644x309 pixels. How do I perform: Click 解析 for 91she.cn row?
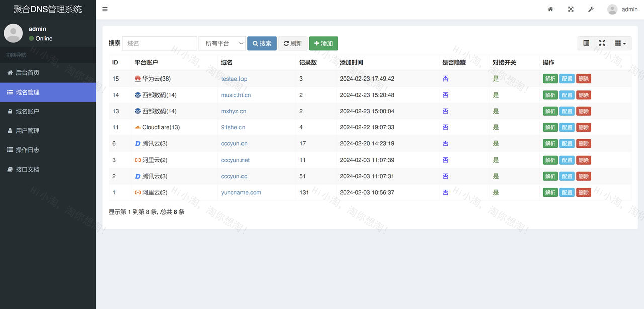[550, 127]
